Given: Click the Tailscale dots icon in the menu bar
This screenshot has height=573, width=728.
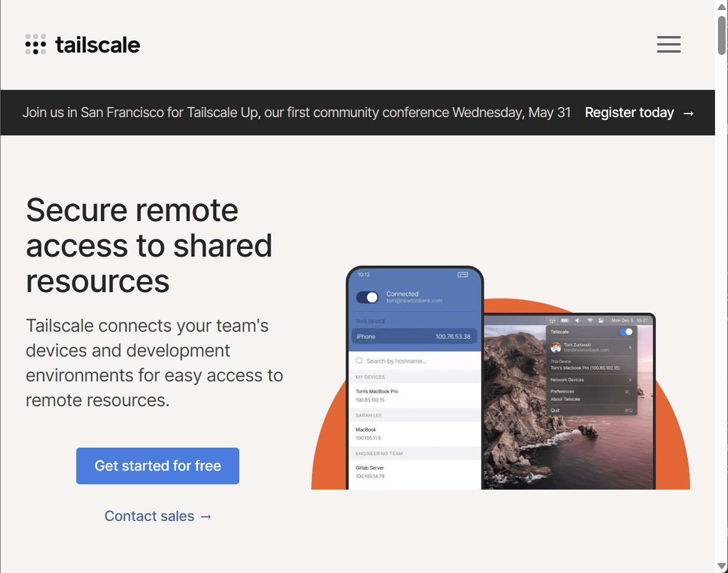Looking at the screenshot, I should coord(553,320).
